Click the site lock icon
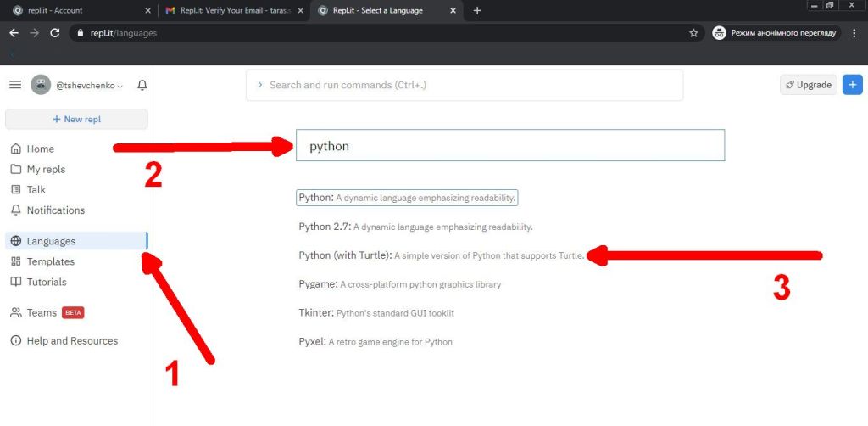The height and width of the screenshot is (426, 868). coord(81,33)
